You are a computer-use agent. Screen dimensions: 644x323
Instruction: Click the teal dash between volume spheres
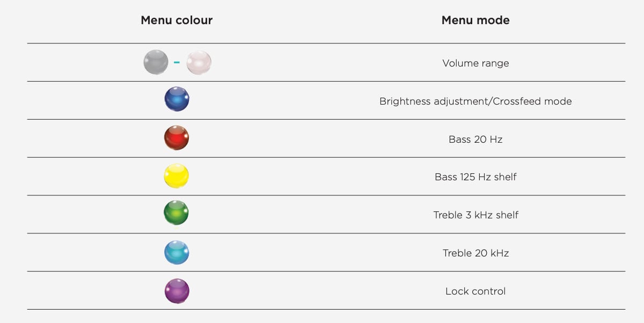pyautogui.click(x=177, y=62)
